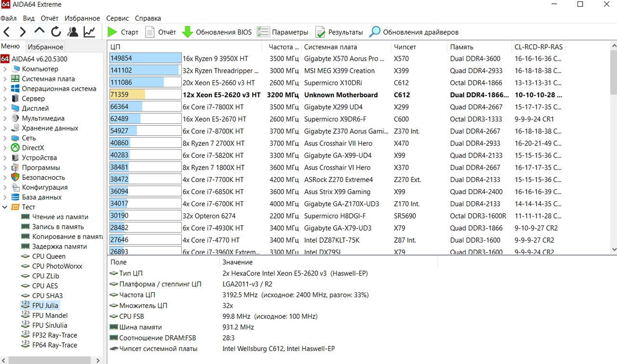Click the sidebar horizontal scrollbar right arrow
617x364 pixels.
98,360
